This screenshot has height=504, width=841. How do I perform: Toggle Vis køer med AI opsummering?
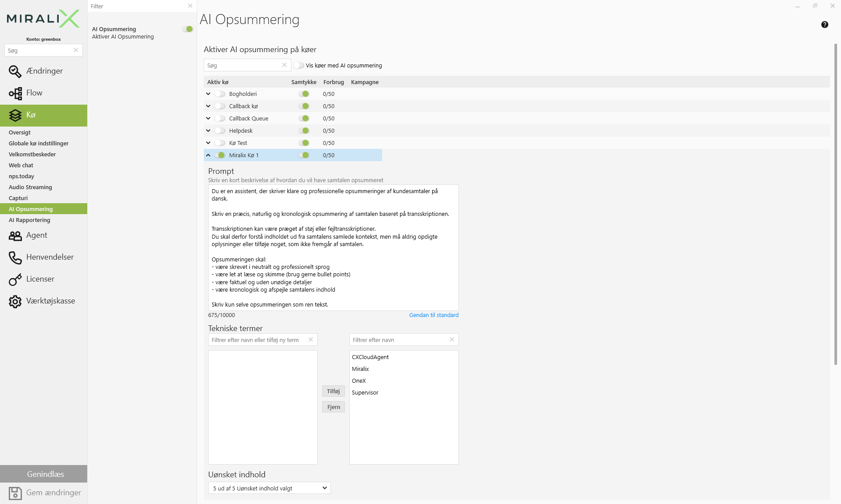299,65
